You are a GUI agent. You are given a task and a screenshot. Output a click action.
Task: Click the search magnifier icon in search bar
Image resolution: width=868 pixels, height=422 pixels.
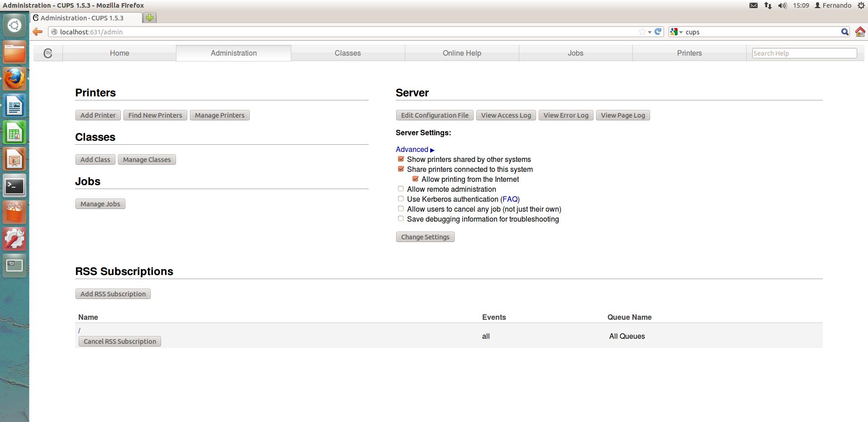tap(844, 32)
